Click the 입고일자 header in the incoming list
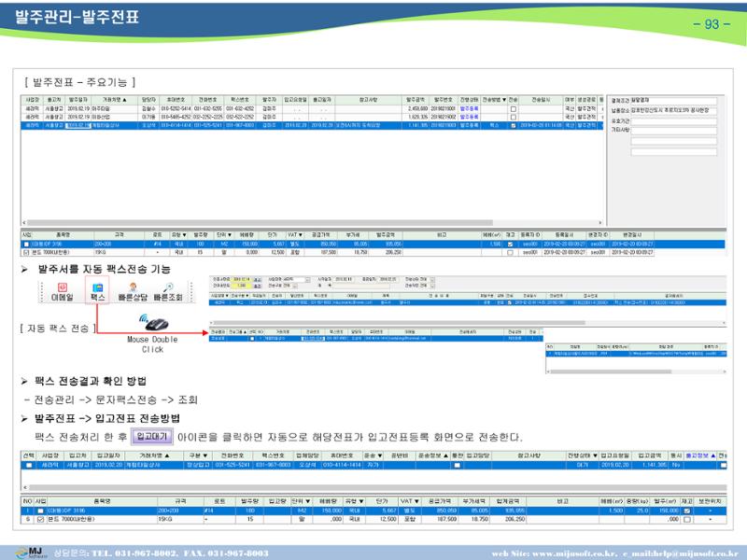This screenshot has width=747, height=560. [107, 455]
